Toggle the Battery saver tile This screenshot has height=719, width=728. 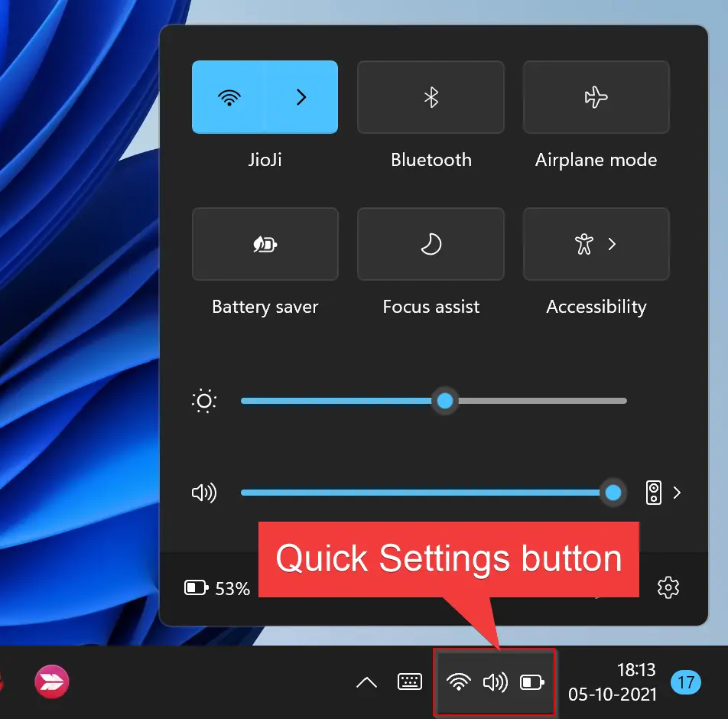click(x=265, y=244)
